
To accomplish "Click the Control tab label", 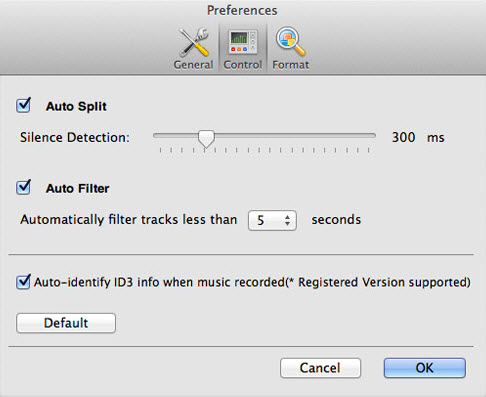I will click(243, 65).
